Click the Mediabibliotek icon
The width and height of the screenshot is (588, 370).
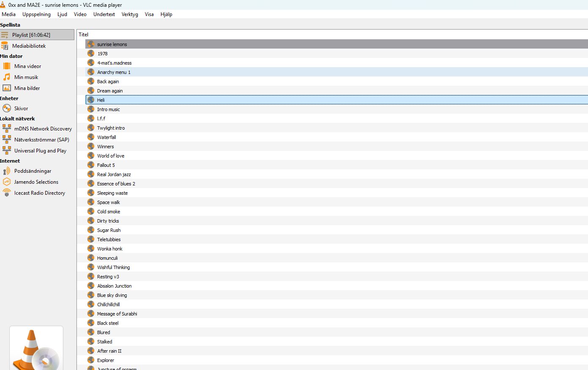pos(5,46)
